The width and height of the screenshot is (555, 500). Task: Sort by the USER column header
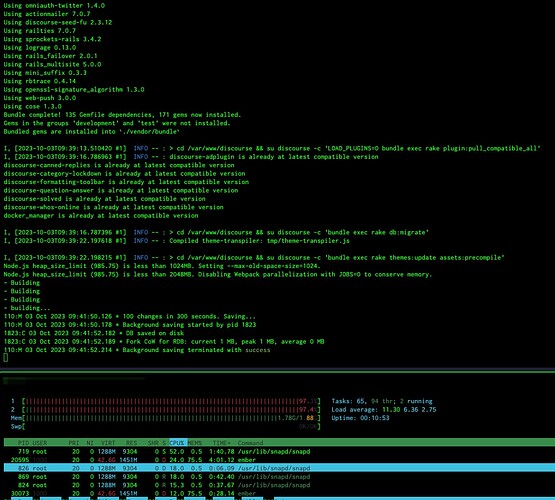tap(40, 443)
